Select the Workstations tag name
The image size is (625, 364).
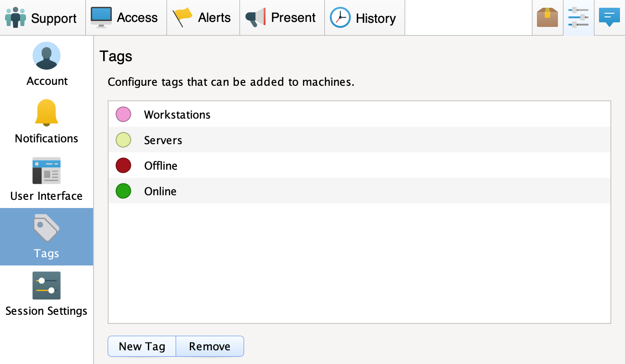177,114
